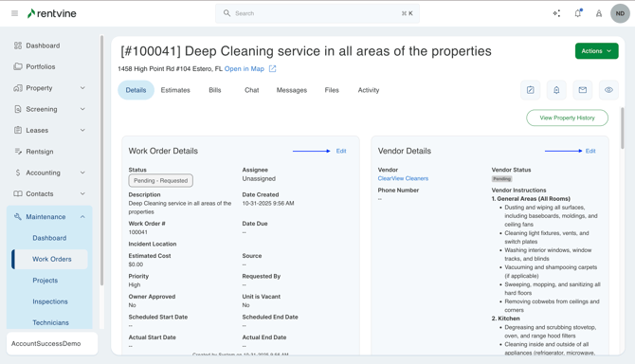Open the notifications bell icon
Viewport: 635px width, 364px height.
point(578,13)
